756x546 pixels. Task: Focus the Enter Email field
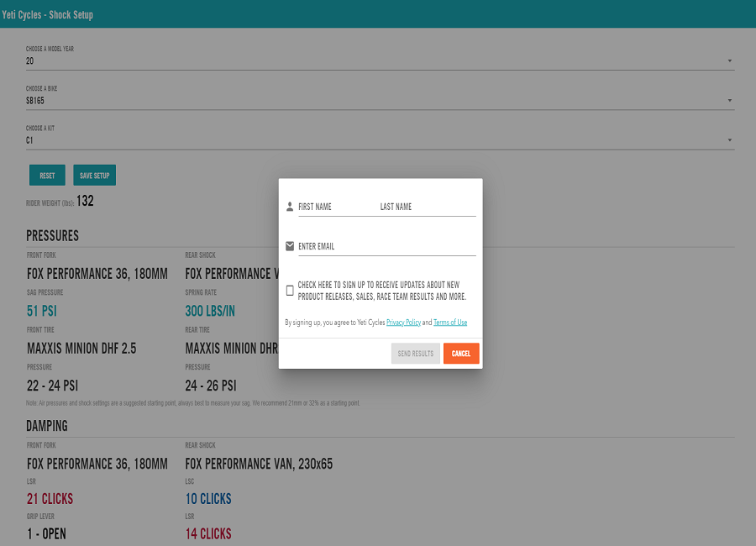[x=387, y=246]
